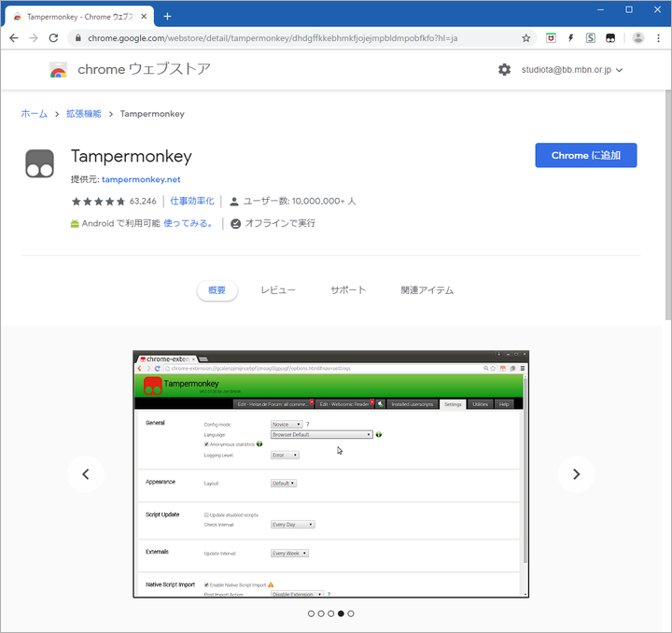This screenshot has height=633, width=672.
Task: Click the Tampermonkey toolbar extension icon
Action: 610,38
